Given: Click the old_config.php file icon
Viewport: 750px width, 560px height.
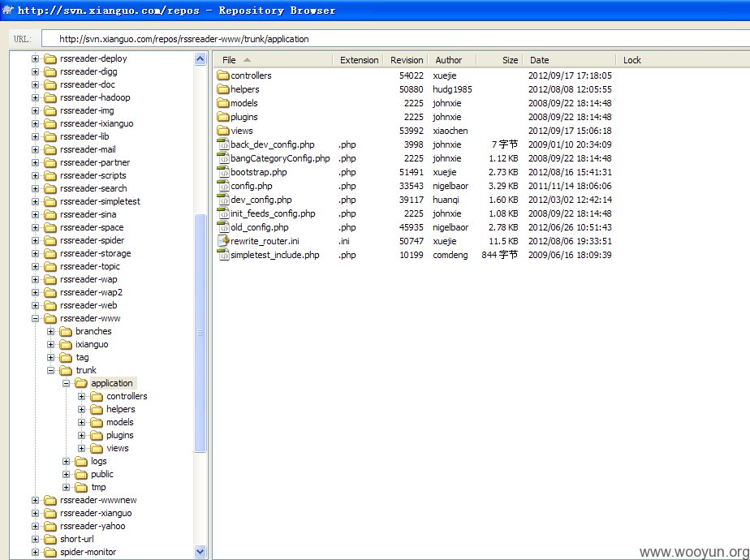Looking at the screenshot, I should pyautogui.click(x=223, y=227).
